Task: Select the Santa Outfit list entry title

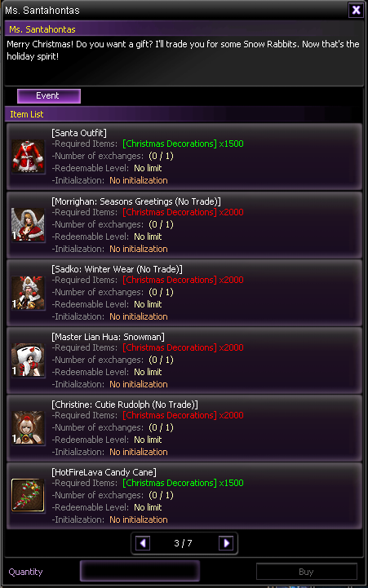Action: tap(79, 133)
